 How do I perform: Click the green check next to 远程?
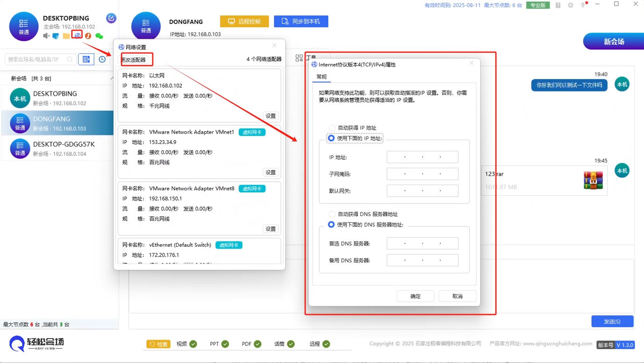coord(326,344)
